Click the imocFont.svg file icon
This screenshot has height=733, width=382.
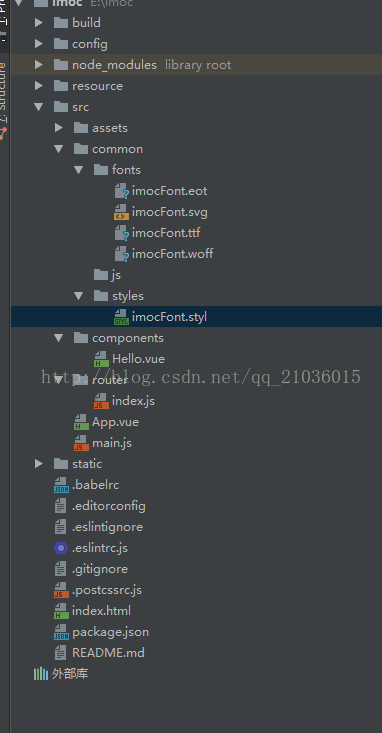(x=122, y=212)
